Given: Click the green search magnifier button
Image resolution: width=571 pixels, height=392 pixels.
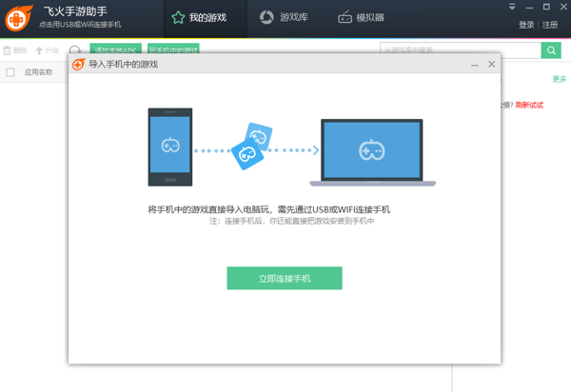Looking at the screenshot, I should point(551,49).
